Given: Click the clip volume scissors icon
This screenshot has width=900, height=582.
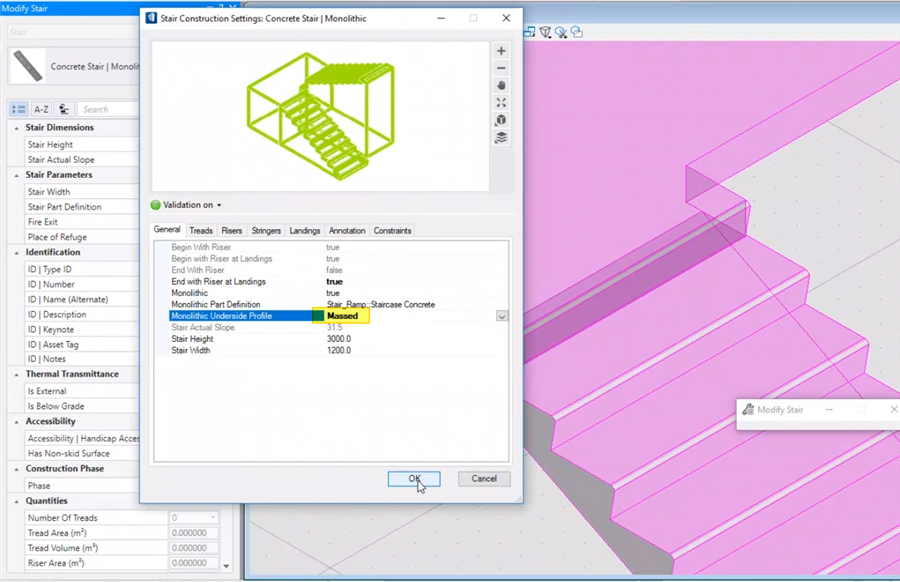Looking at the screenshot, I should point(561,32).
